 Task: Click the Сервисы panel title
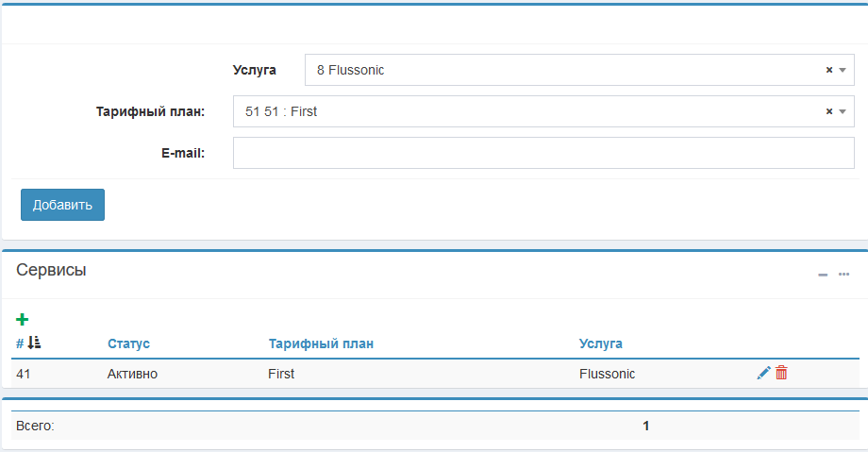click(x=51, y=270)
